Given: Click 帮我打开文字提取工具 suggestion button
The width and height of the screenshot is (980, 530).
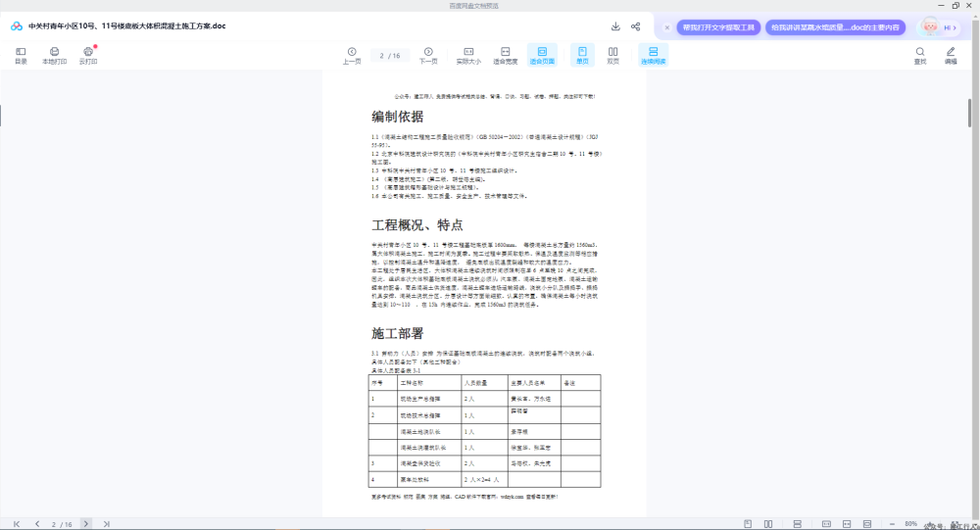Looking at the screenshot, I should point(718,27).
